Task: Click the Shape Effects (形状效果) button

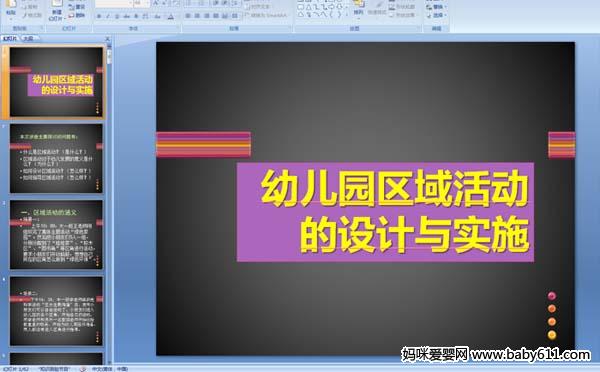Action: click(402, 15)
